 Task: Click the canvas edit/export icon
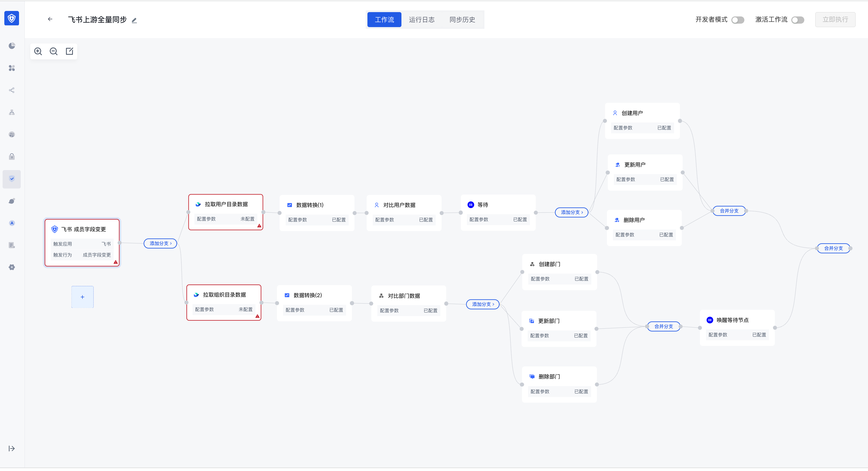[69, 51]
